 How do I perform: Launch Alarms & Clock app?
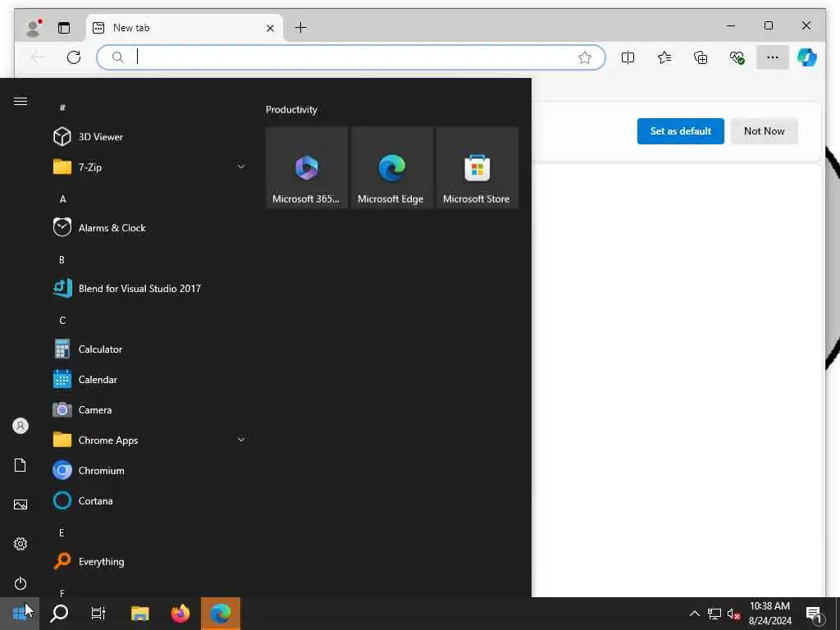pos(150,228)
